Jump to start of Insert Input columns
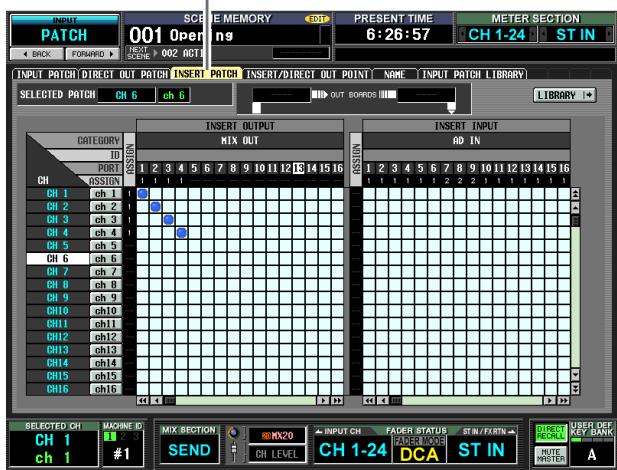The image size is (617, 470). click(369, 401)
